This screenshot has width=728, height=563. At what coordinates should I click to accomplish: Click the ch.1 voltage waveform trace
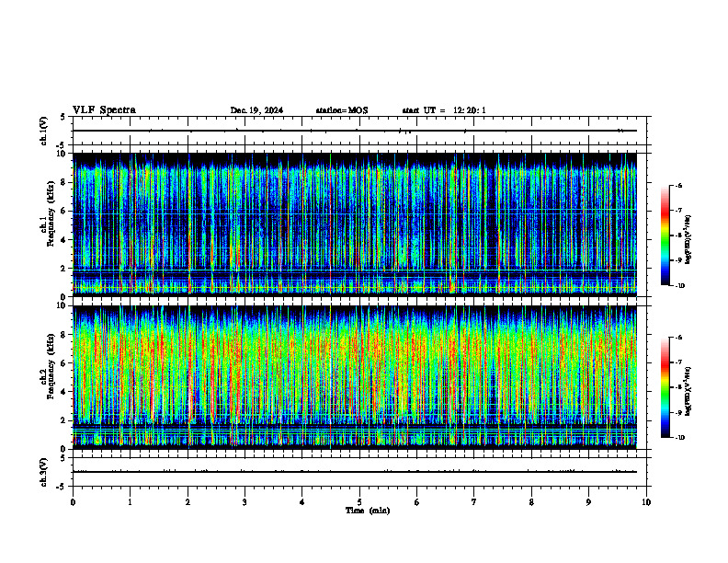[355, 131]
